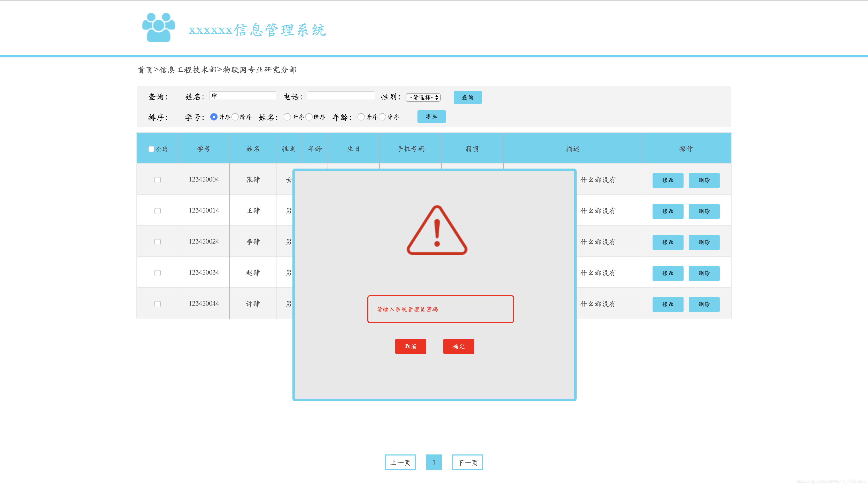Click 修改 for 许肆 row
This screenshot has width=868, height=486.
point(668,304)
